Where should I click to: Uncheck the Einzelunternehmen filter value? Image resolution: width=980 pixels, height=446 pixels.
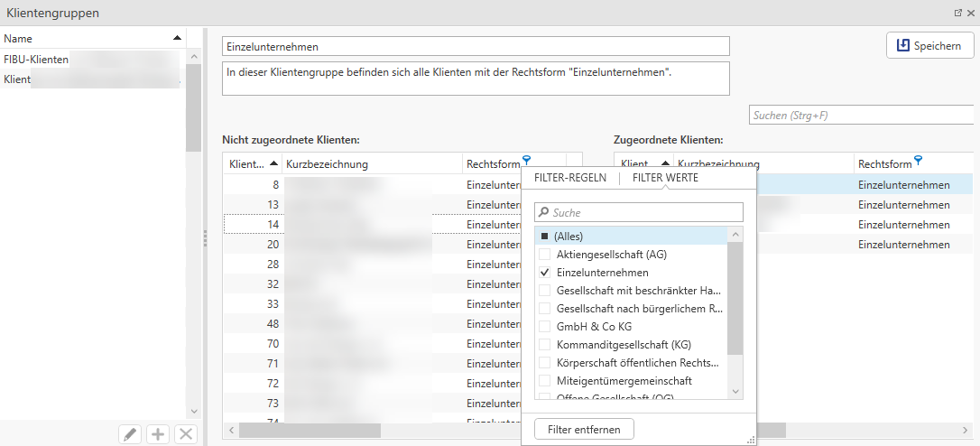point(544,273)
